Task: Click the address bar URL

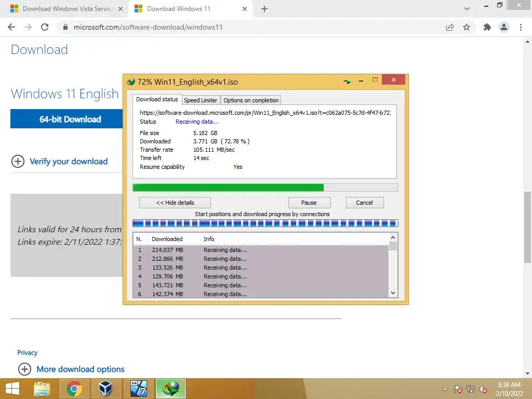Action: click(148, 27)
